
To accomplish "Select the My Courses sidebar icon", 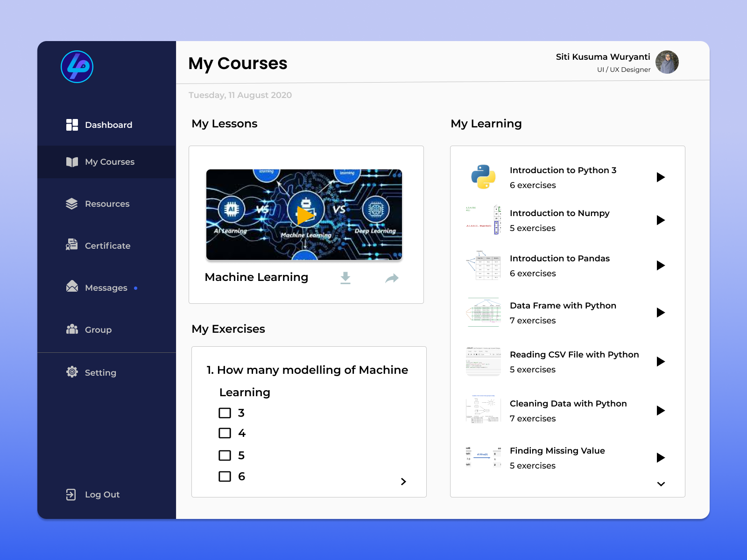I will click(72, 162).
